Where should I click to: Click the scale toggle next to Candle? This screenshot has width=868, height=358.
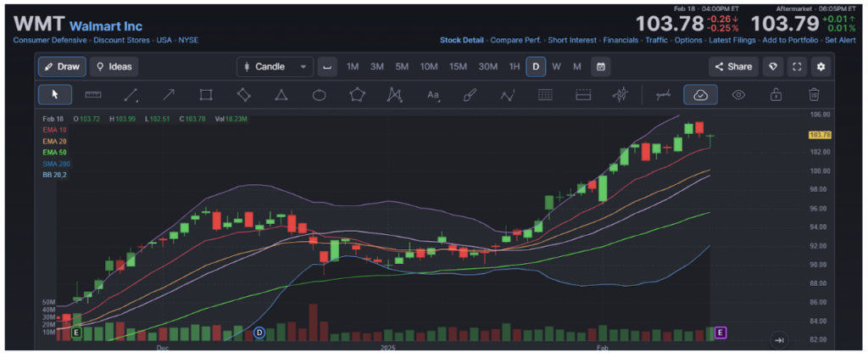click(x=327, y=66)
